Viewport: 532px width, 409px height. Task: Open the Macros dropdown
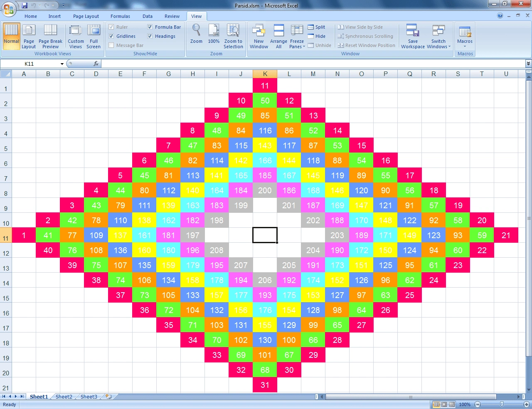pos(465,36)
